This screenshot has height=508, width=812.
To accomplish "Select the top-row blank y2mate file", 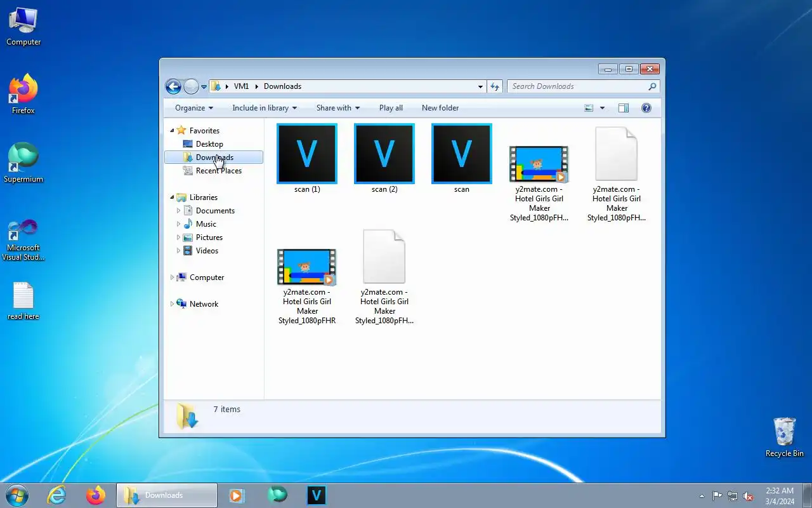I will [617, 174].
